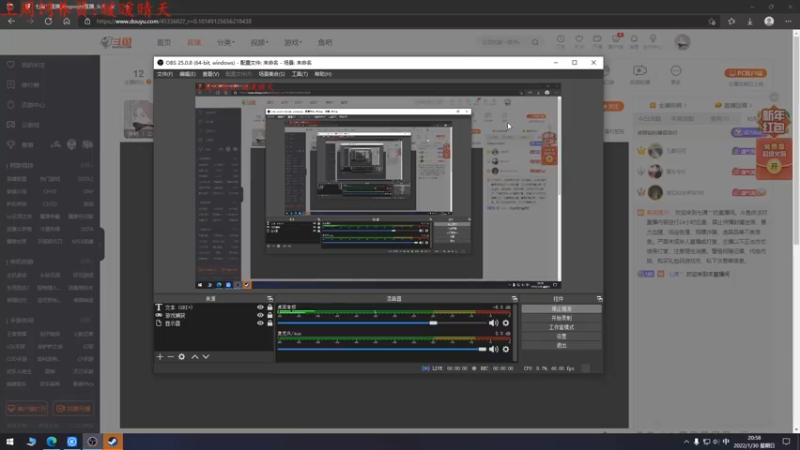
Task: Open Douyu followed heart icon
Action: click(579, 39)
